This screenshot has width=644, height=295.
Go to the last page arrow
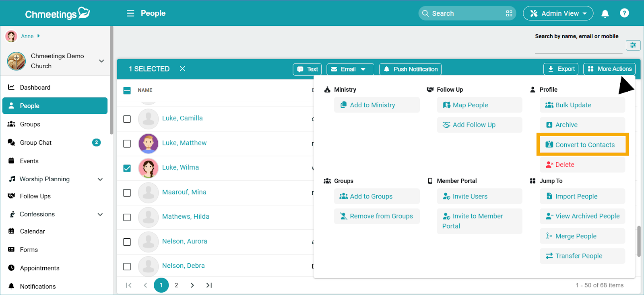tap(209, 285)
